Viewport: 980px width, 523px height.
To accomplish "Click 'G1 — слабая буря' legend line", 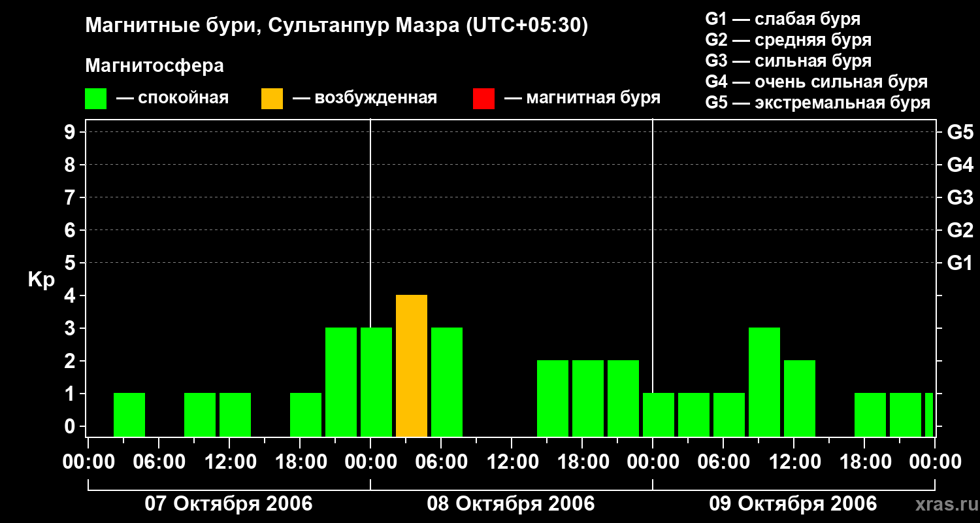I will point(783,19).
